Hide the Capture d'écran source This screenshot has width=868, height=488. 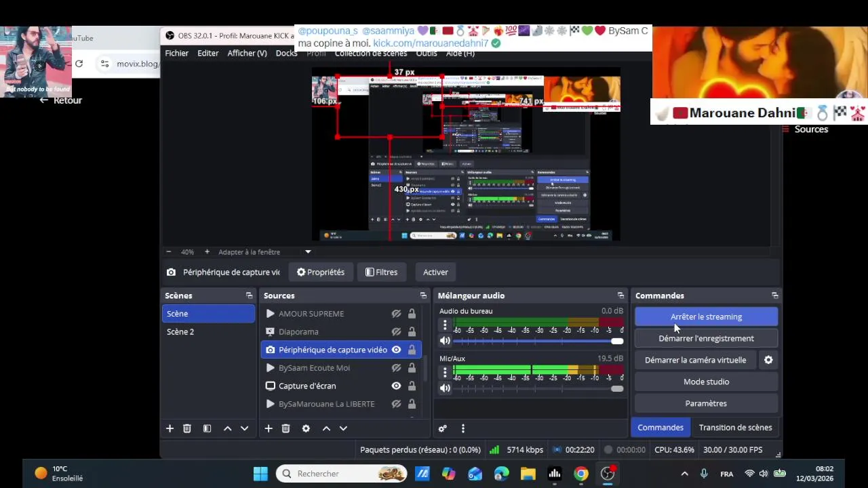[396, 386]
